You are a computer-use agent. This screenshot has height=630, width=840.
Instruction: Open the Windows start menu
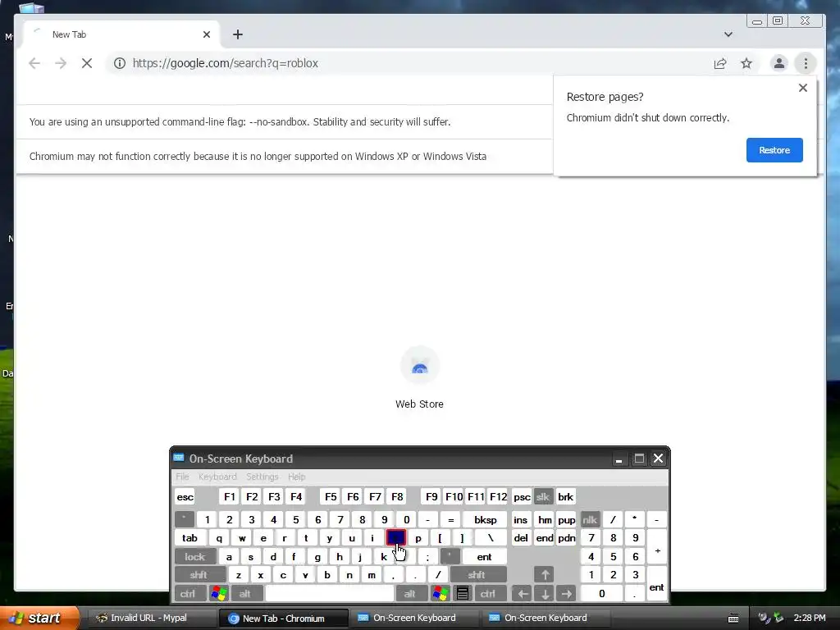point(38,618)
